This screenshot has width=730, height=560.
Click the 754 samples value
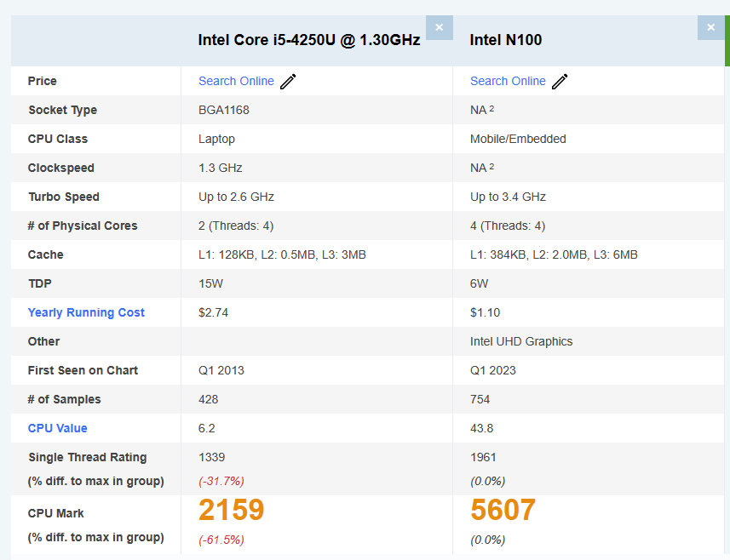(x=480, y=399)
